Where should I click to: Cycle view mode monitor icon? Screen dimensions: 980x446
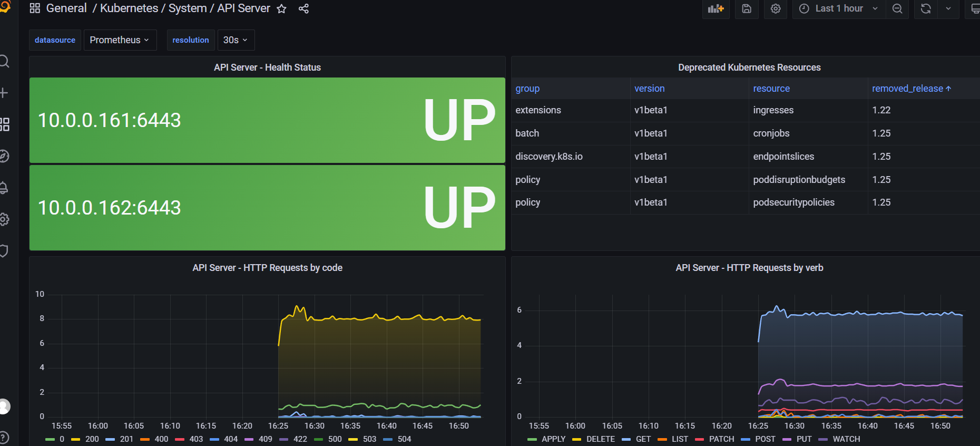[975, 9]
